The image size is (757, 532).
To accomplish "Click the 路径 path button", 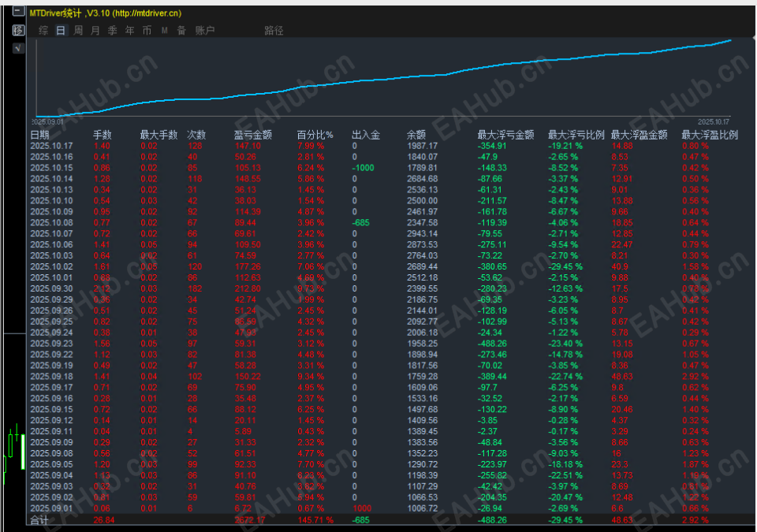I will point(274,31).
